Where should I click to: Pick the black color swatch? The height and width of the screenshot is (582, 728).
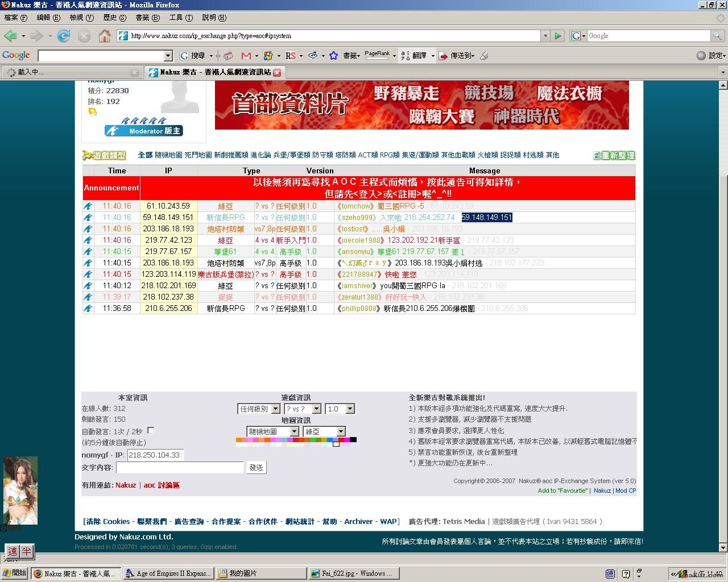tap(353, 440)
